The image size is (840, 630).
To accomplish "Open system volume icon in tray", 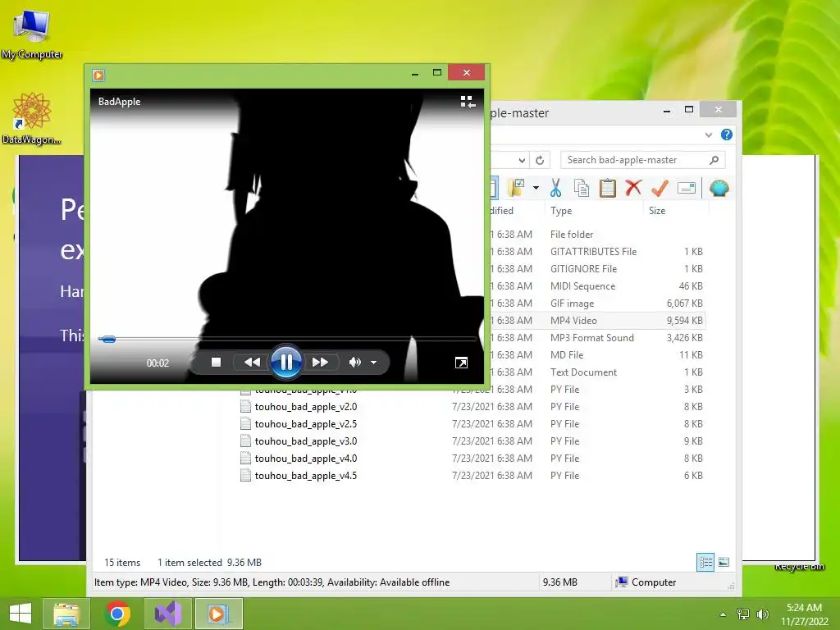I will coord(763,614).
